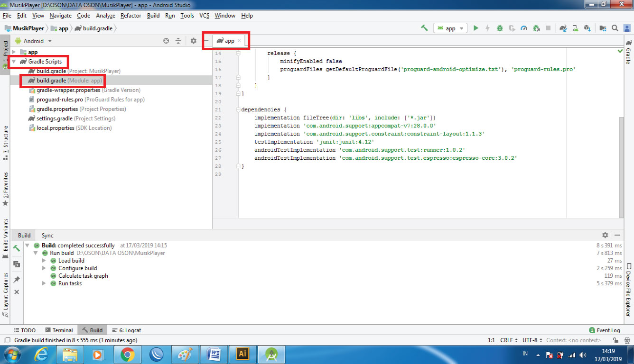Click the Search Everywhere magnifier icon

[615, 28]
